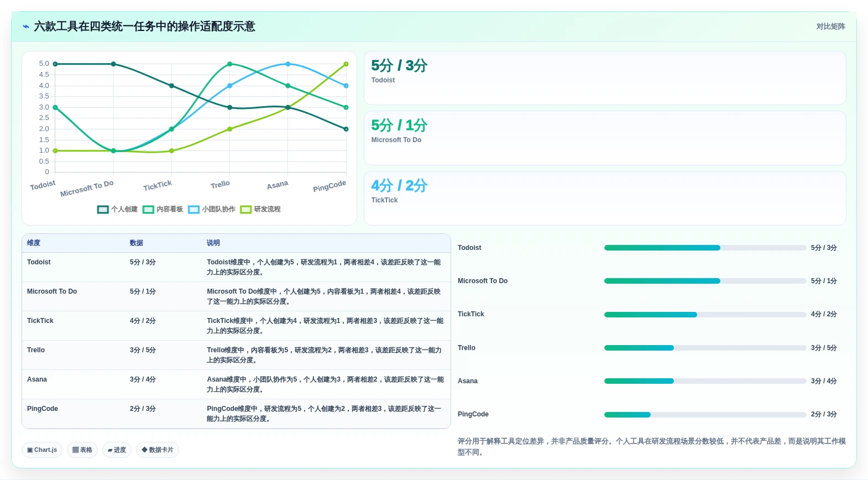Click the 进度 tag chip

pos(117,450)
